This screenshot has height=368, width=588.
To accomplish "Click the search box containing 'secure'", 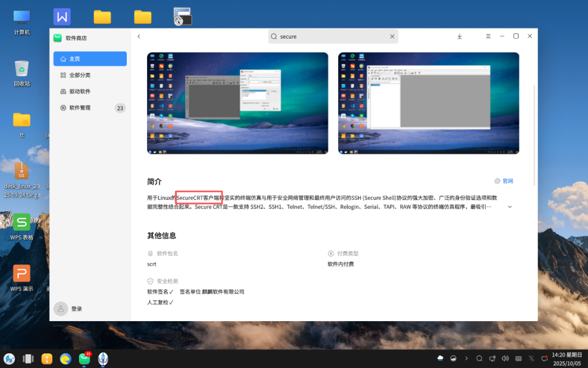I will [x=333, y=36].
